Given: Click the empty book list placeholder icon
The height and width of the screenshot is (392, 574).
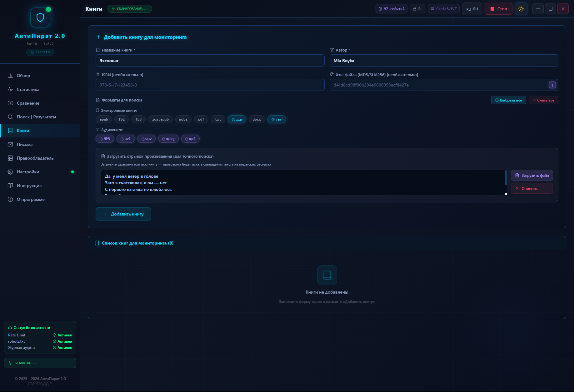Looking at the screenshot, I should (327, 275).
